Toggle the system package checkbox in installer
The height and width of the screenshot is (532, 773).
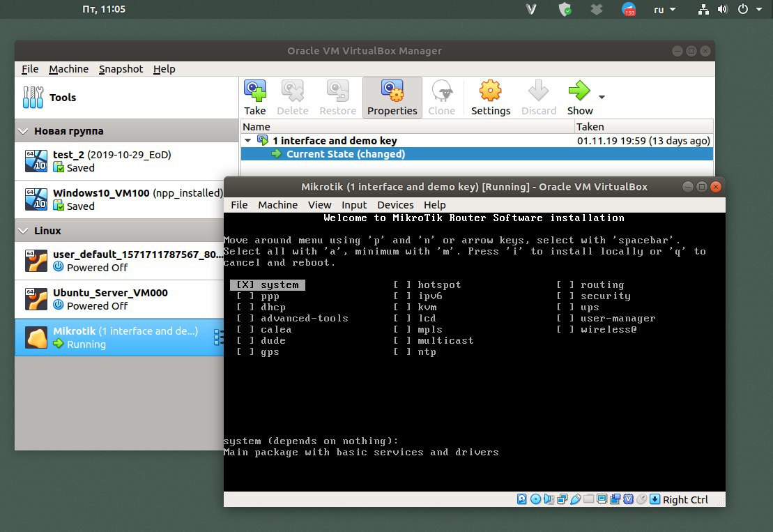point(245,285)
